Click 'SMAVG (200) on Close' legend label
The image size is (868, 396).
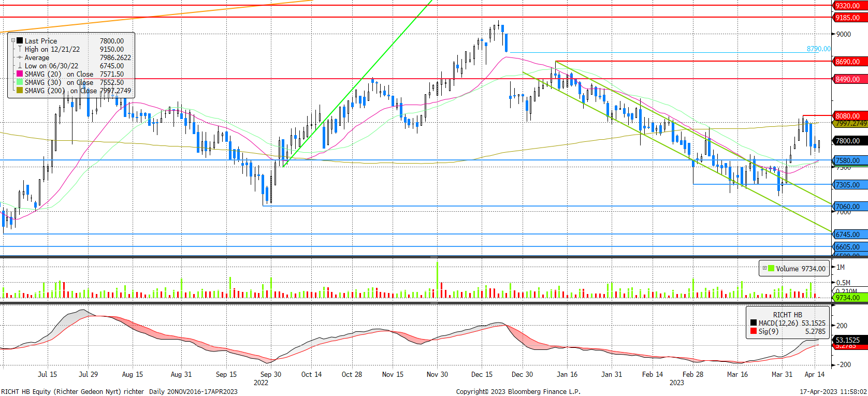[x=61, y=91]
